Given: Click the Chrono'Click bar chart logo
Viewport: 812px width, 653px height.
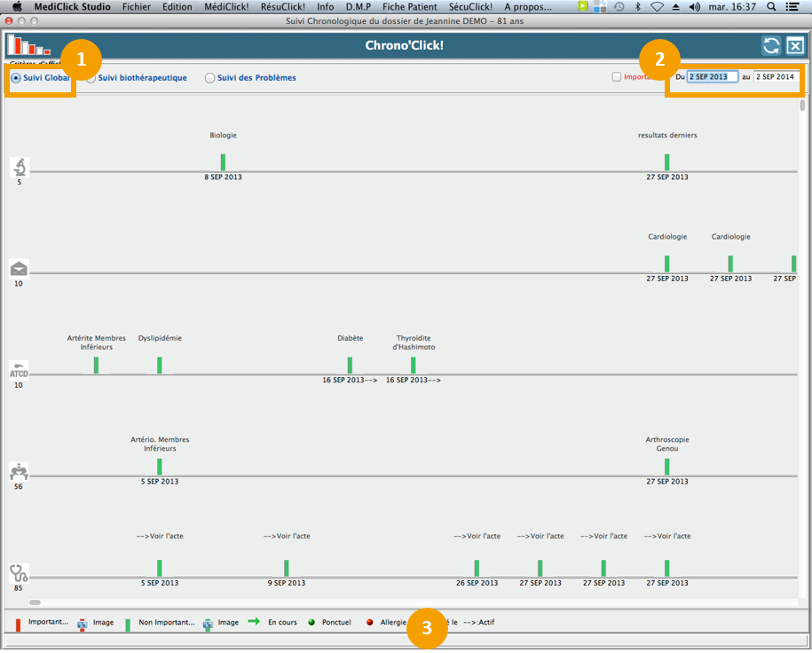Looking at the screenshot, I should (28, 45).
